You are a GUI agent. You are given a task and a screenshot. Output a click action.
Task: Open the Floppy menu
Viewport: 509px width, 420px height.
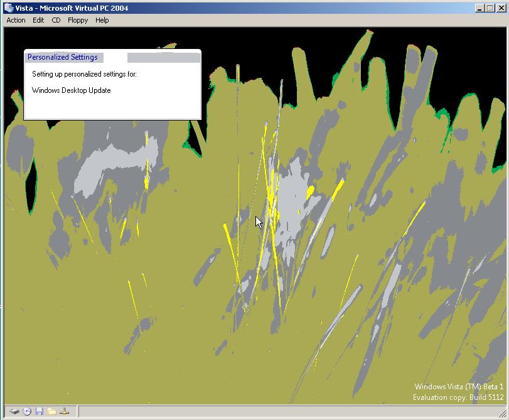[78, 20]
